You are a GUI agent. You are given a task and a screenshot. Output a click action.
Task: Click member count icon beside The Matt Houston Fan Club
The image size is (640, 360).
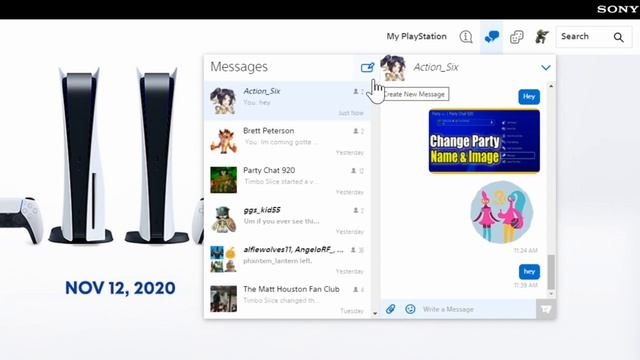(356, 289)
